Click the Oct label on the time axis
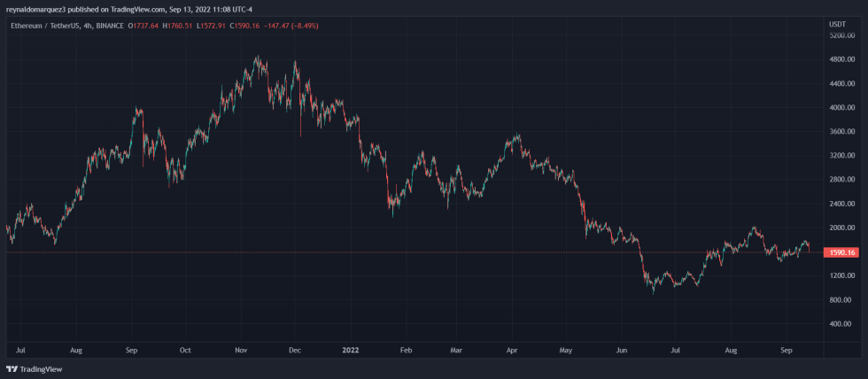The height and width of the screenshot is (379, 868). coord(185,350)
